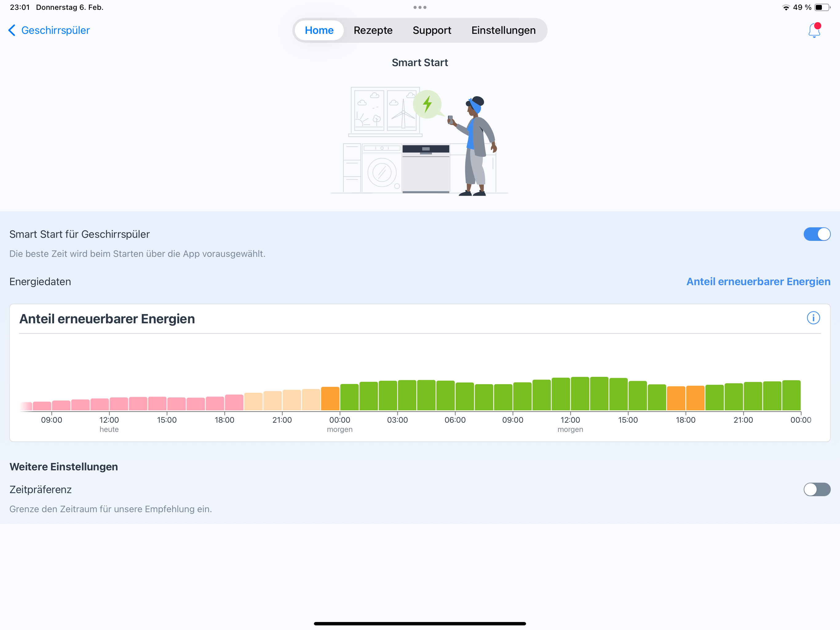The image size is (840, 630).
Task: Switch to the Home tab
Action: pos(319,30)
